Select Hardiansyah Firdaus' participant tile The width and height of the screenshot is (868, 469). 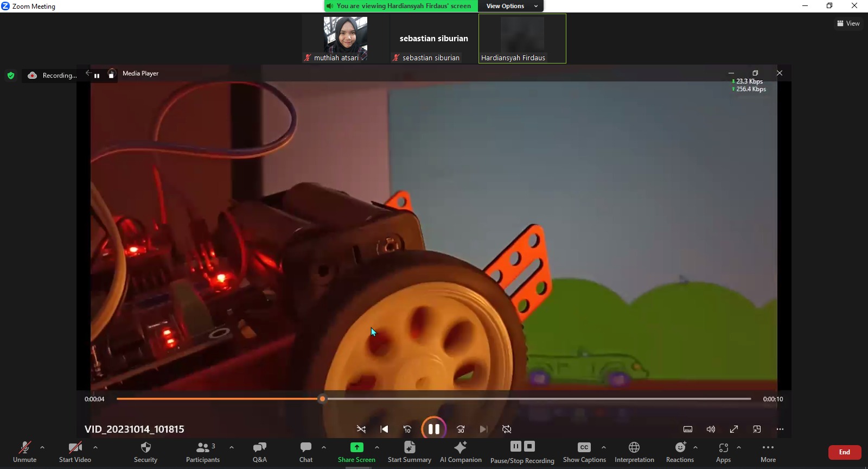[522, 39]
